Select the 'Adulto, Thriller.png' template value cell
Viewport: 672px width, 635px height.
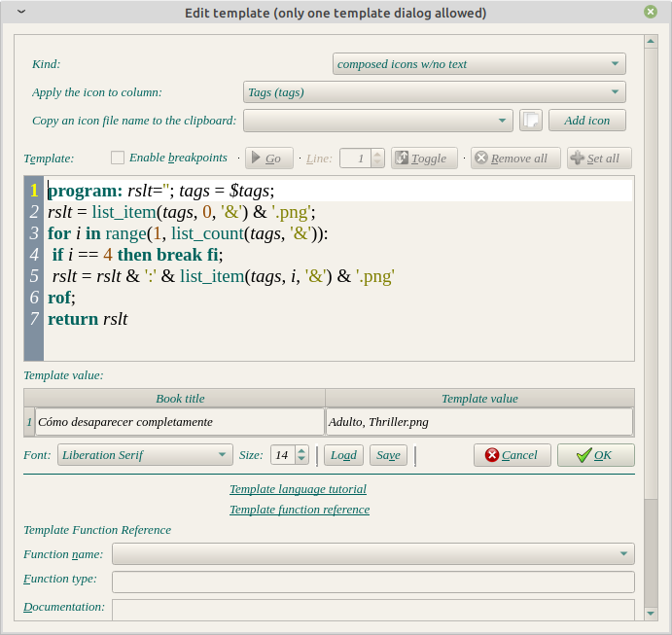[479, 422]
